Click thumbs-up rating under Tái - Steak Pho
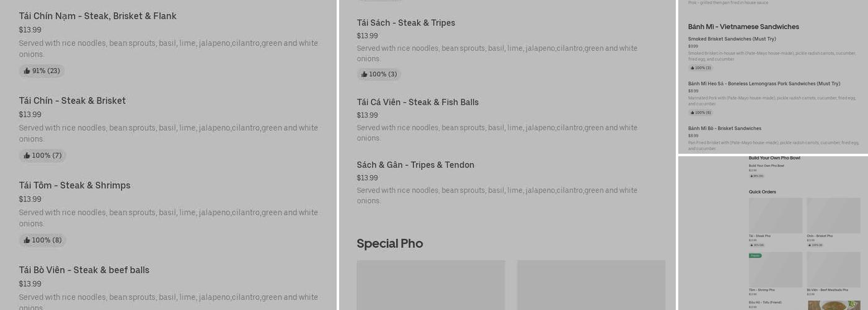 coord(757,245)
